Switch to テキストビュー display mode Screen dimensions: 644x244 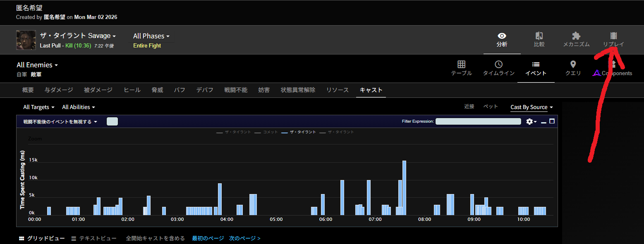93,238
